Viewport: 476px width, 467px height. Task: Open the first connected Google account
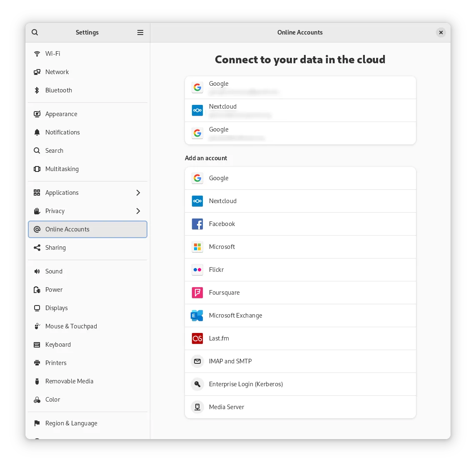[x=300, y=87]
